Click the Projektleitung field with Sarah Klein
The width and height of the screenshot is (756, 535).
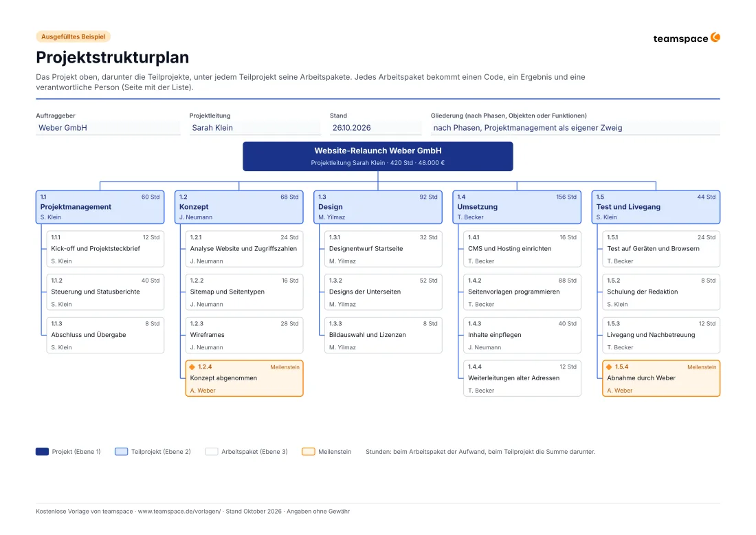point(255,128)
